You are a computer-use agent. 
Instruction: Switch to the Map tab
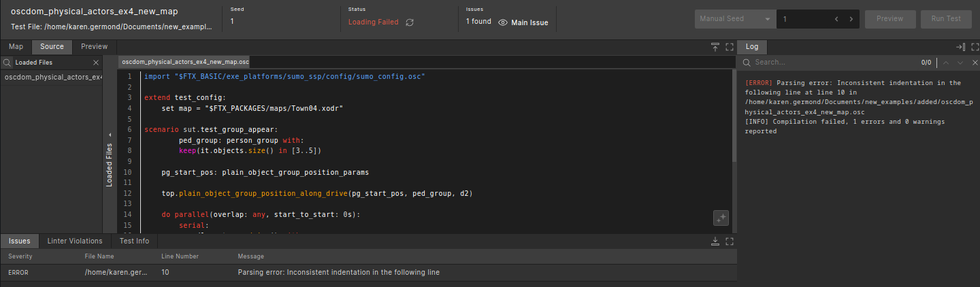click(x=16, y=47)
